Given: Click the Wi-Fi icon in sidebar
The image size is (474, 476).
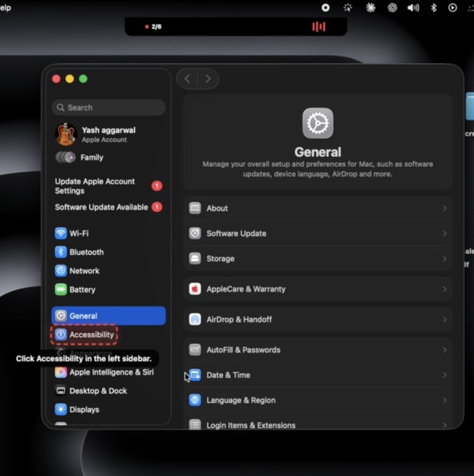Looking at the screenshot, I should (x=61, y=233).
